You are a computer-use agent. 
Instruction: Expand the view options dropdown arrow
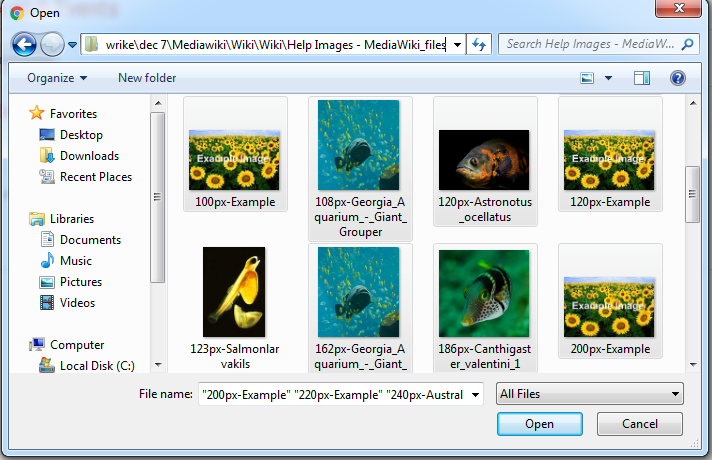click(x=608, y=78)
